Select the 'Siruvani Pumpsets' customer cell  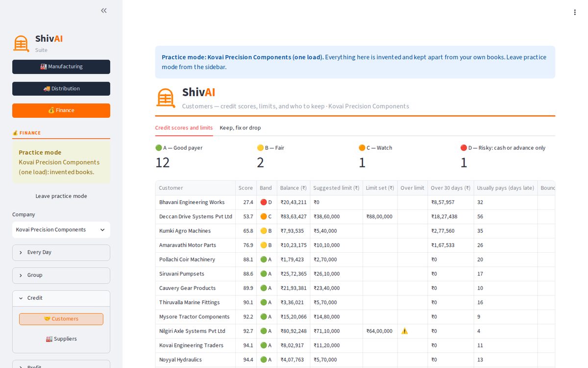196,274
